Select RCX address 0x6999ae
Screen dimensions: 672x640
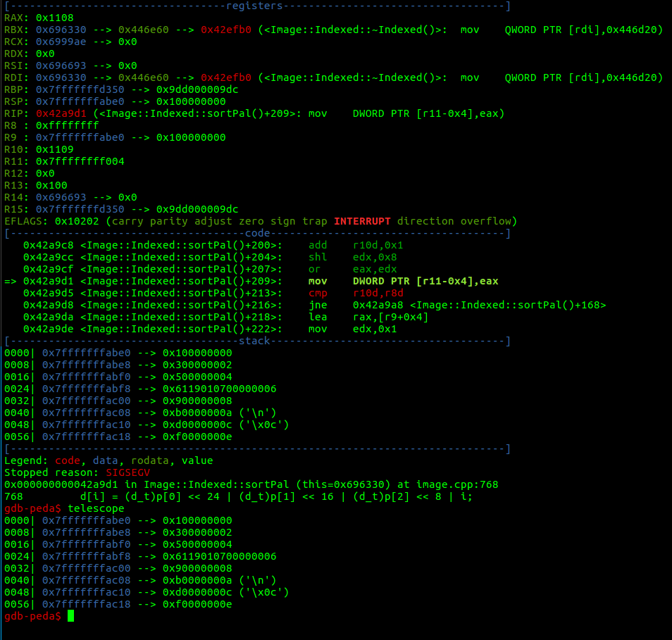pyautogui.click(x=61, y=42)
